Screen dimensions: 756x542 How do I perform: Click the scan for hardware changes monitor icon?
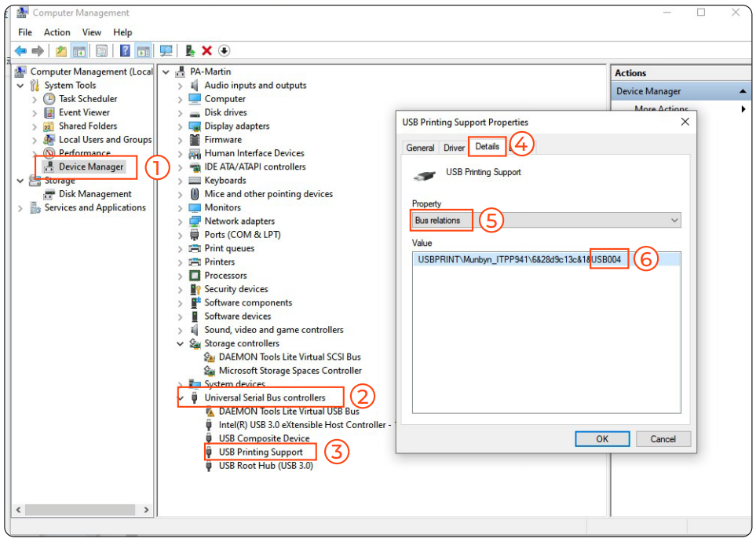[x=166, y=51]
